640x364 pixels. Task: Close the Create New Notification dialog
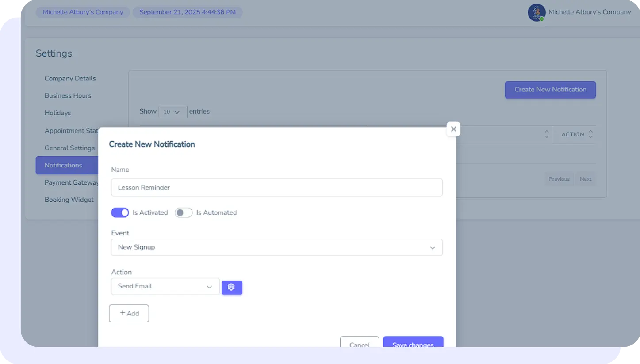click(453, 129)
